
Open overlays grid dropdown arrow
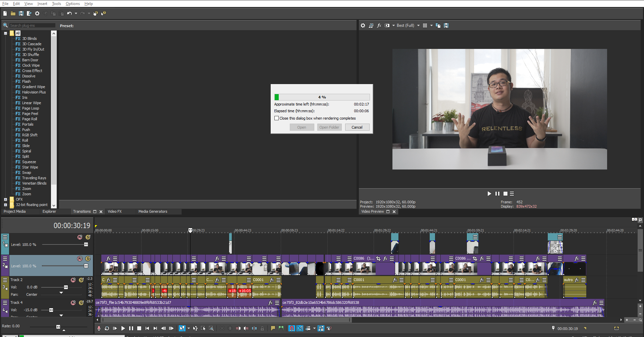[431, 25]
